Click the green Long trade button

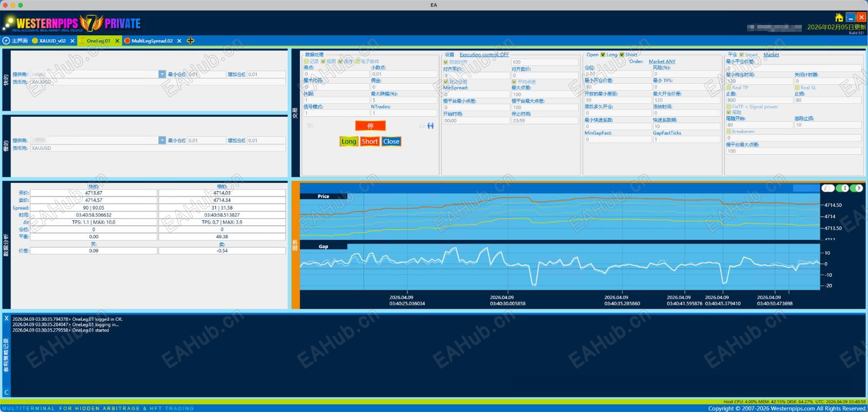349,142
